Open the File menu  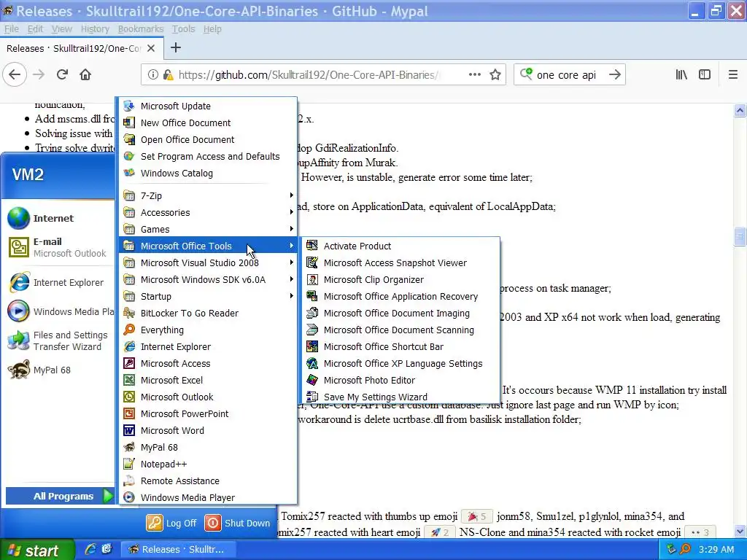point(12,29)
